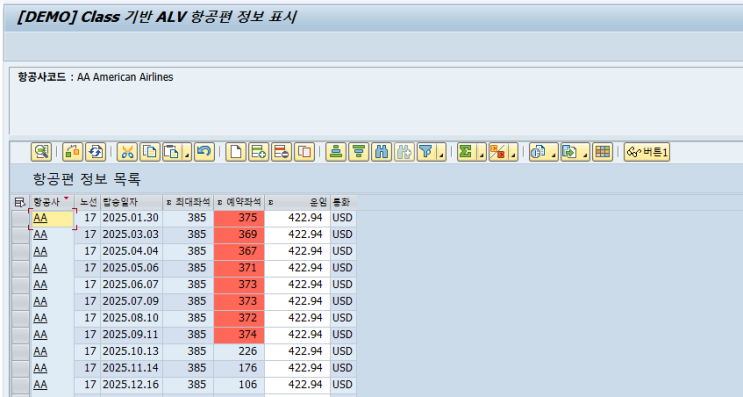Click the red reserved-seats cell 375
743x397 pixels.
tap(239, 218)
